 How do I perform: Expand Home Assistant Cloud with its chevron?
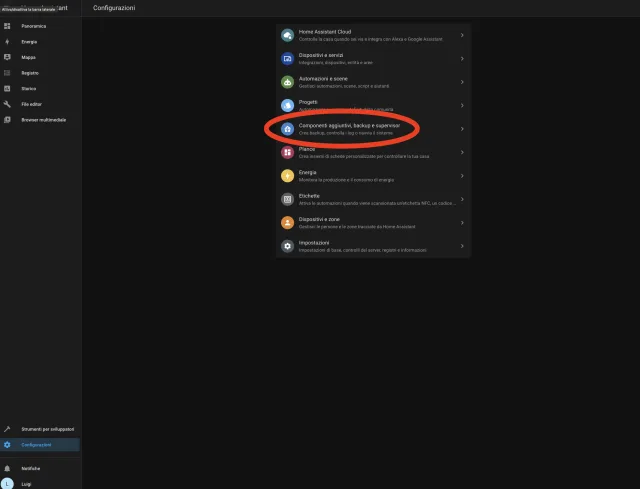click(x=461, y=36)
